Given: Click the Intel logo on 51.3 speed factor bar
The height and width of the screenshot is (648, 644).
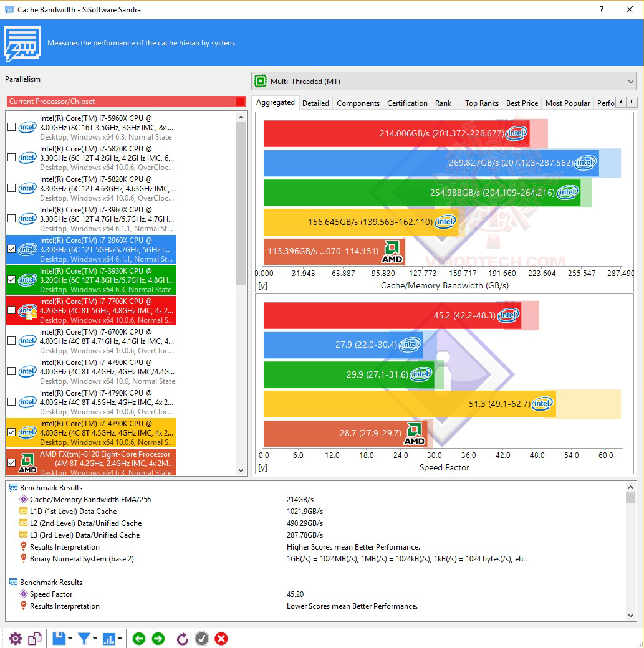Looking at the screenshot, I should click(x=542, y=403).
